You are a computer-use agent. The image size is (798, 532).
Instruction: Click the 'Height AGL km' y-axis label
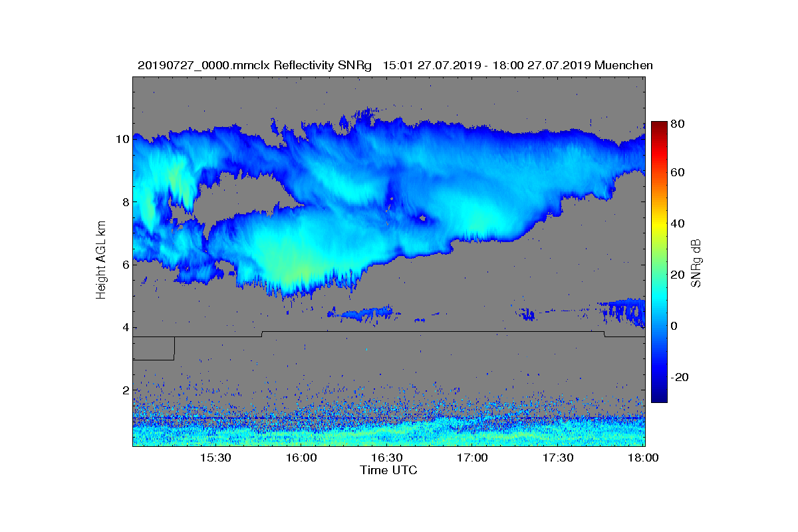tap(101, 261)
